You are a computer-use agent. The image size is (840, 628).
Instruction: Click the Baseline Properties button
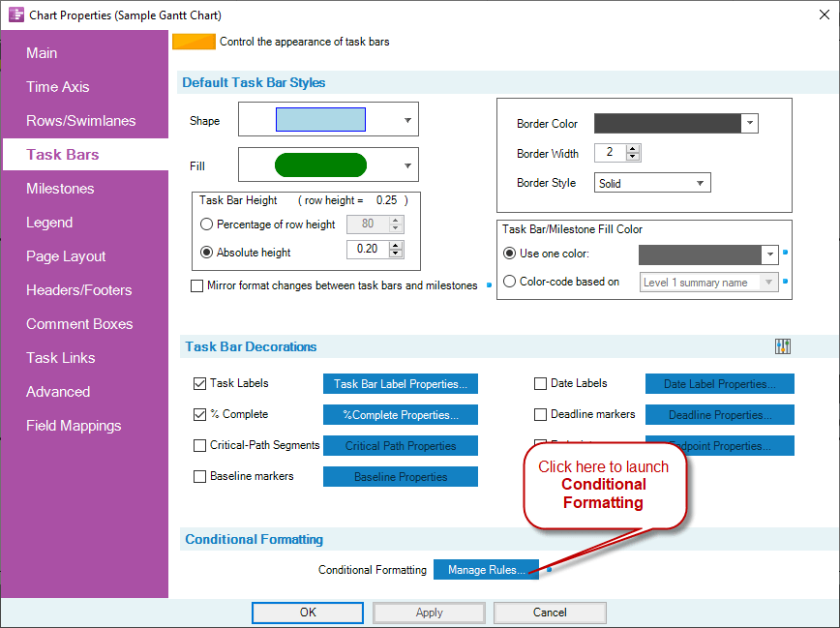pos(400,476)
